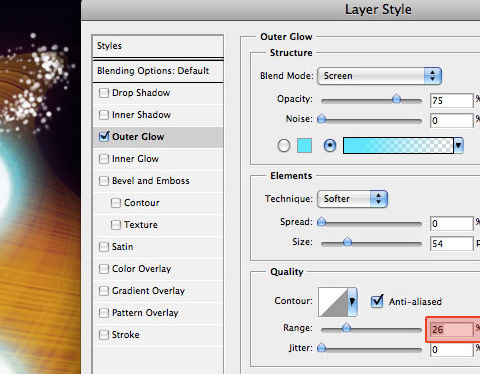Click the Range value field showing 26
This screenshot has width=480, height=374.
coord(451,330)
